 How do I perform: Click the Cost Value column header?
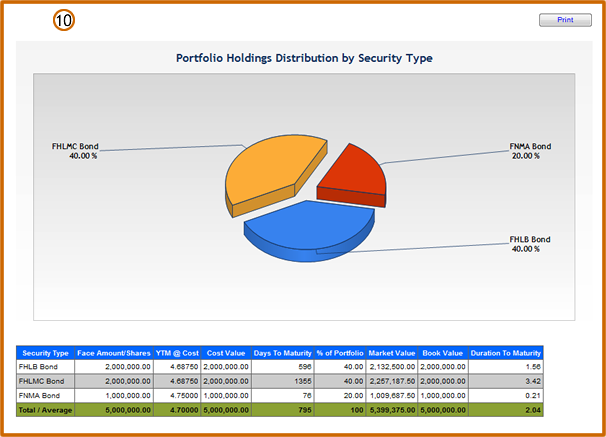[226, 353]
